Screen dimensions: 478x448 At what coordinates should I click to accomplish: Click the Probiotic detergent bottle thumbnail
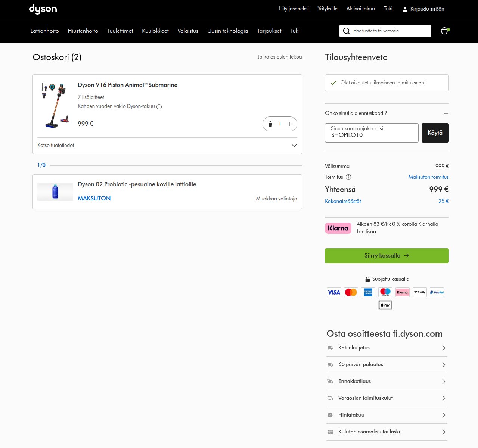55,192
